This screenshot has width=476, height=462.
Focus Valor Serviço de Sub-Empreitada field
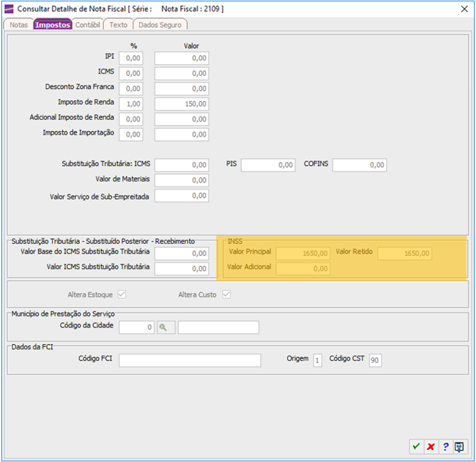[x=182, y=195]
